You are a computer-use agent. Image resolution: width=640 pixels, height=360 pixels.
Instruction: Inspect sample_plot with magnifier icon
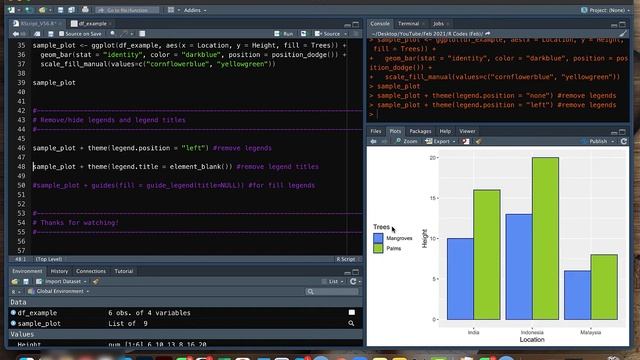coord(351,323)
